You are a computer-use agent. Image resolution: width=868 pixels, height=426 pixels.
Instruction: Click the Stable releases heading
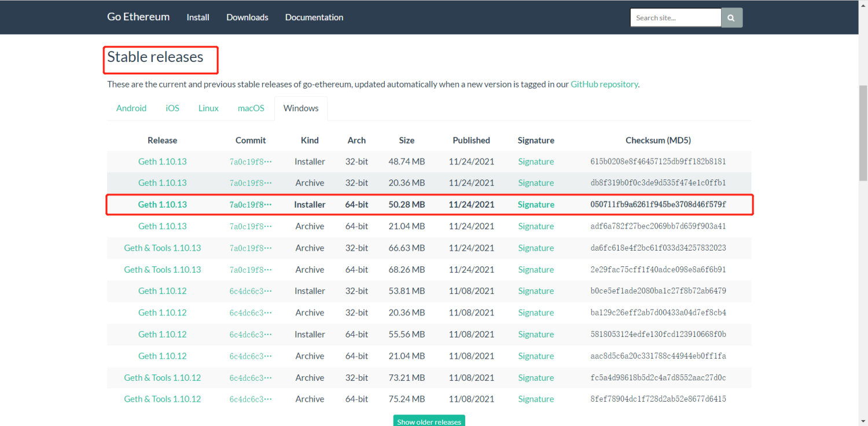(155, 57)
